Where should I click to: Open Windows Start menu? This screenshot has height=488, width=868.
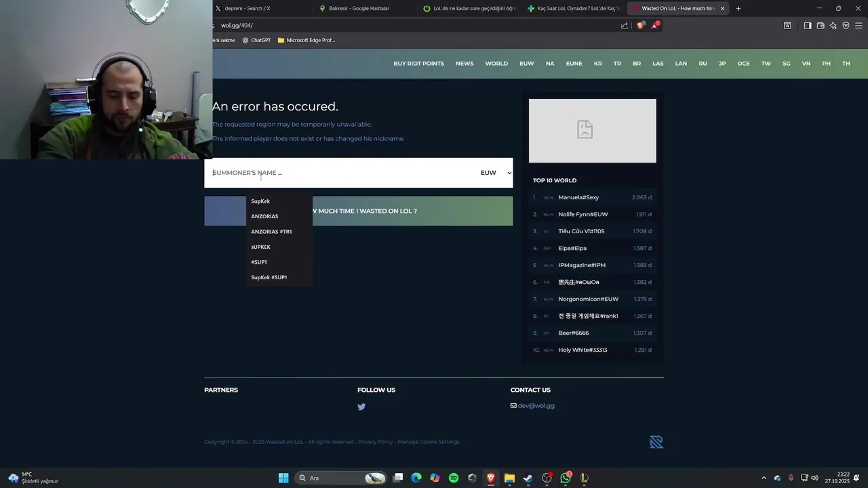coord(283,478)
